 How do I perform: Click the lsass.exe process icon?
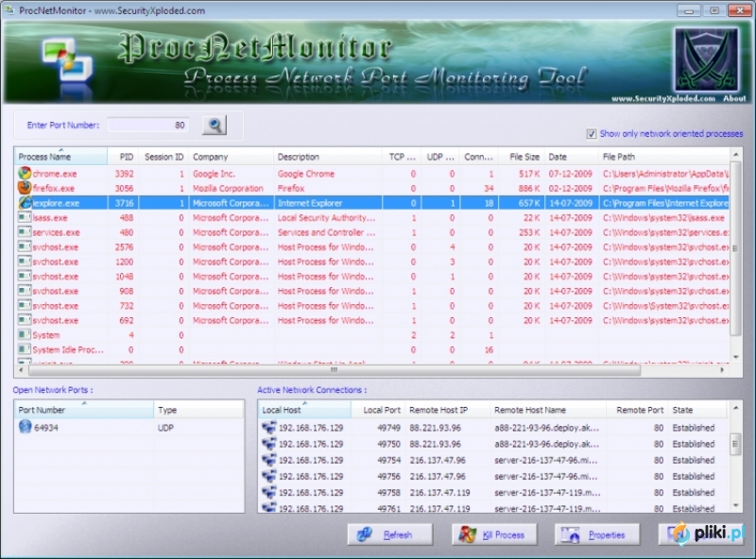point(25,217)
